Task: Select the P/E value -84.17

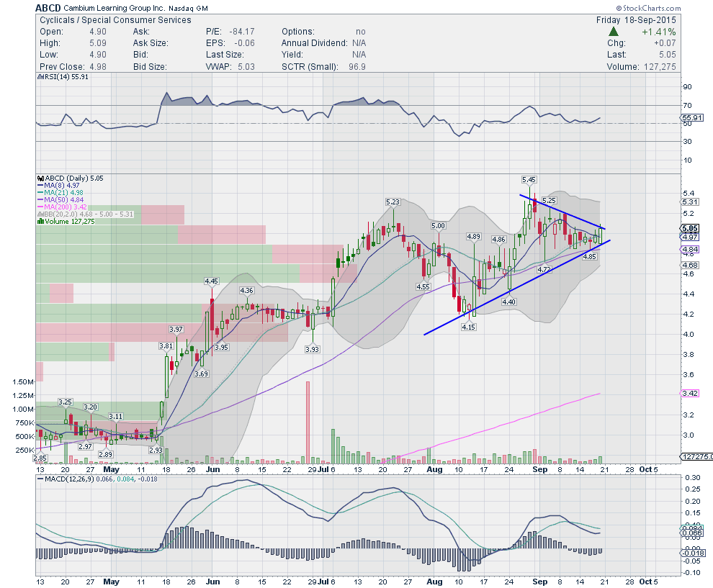Action: point(242,32)
